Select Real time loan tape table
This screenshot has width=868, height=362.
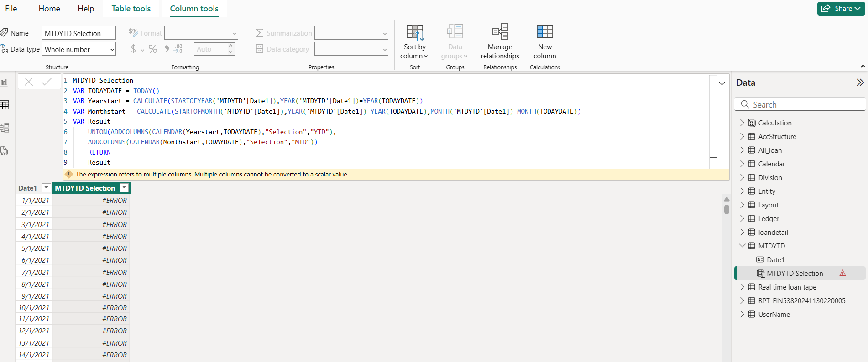pos(787,287)
